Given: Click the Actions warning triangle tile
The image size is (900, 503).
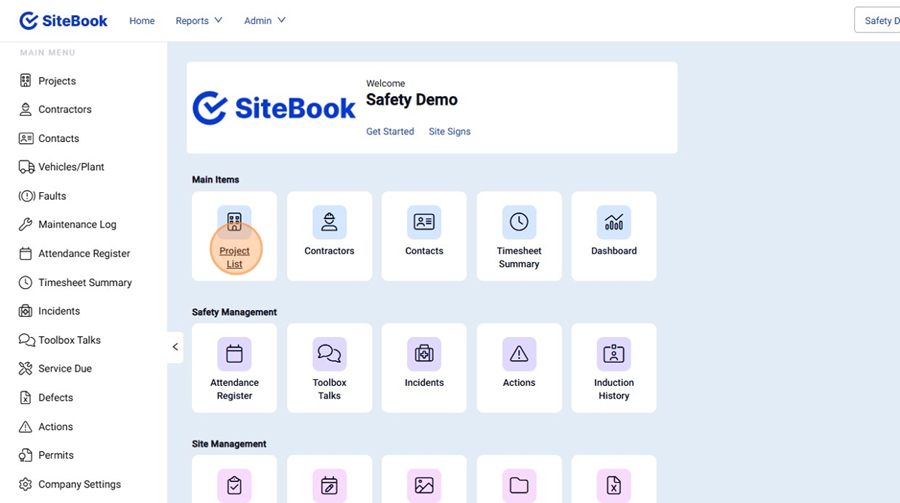Looking at the screenshot, I should [x=519, y=353].
